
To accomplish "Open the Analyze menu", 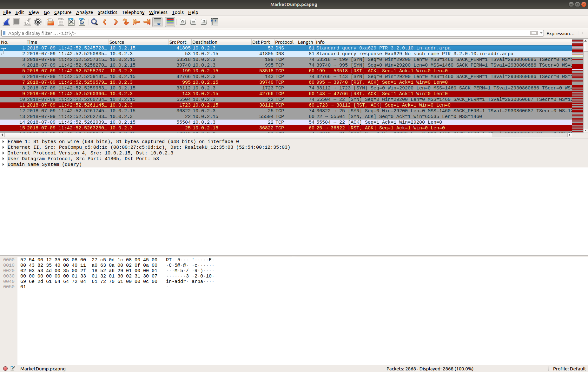I will pyautogui.click(x=84, y=12).
